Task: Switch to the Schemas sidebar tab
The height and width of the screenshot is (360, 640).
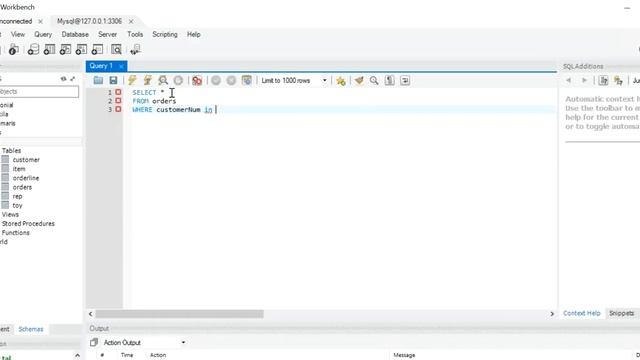Action: click(x=31, y=329)
